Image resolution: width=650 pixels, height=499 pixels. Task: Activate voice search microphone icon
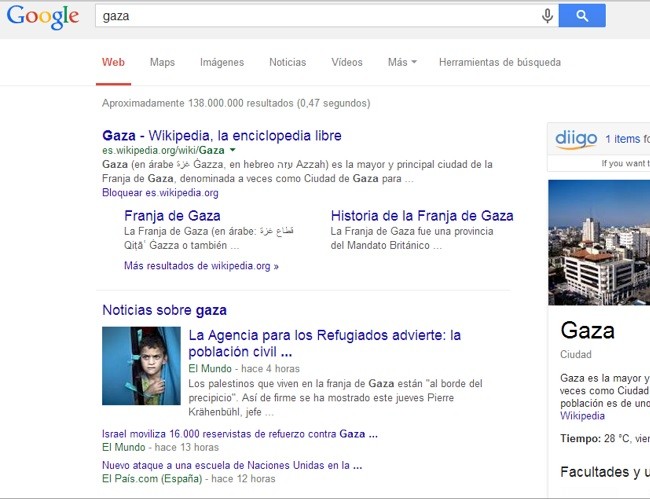point(547,16)
